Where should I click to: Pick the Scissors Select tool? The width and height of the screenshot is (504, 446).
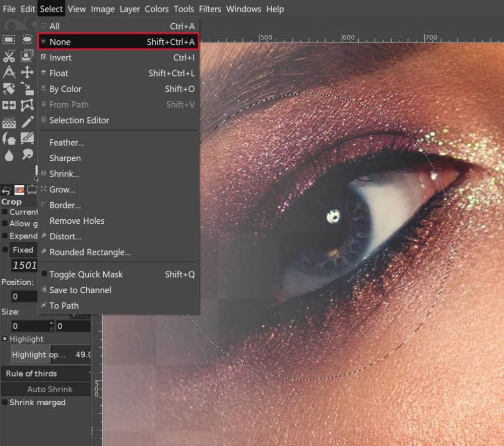point(9,56)
